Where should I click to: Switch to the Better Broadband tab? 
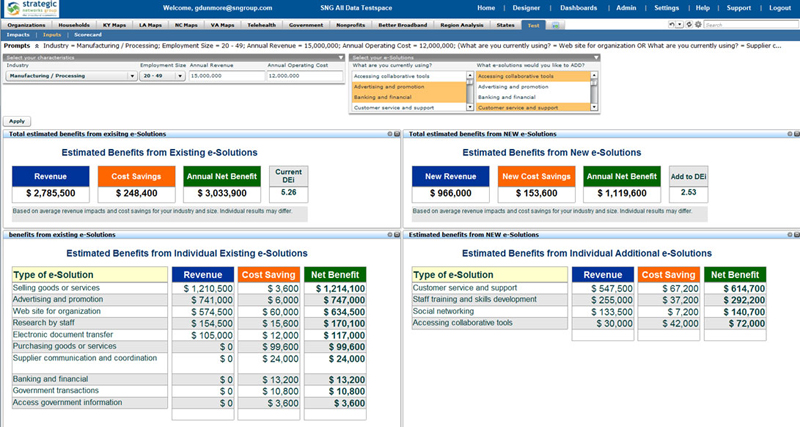[x=403, y=25]
